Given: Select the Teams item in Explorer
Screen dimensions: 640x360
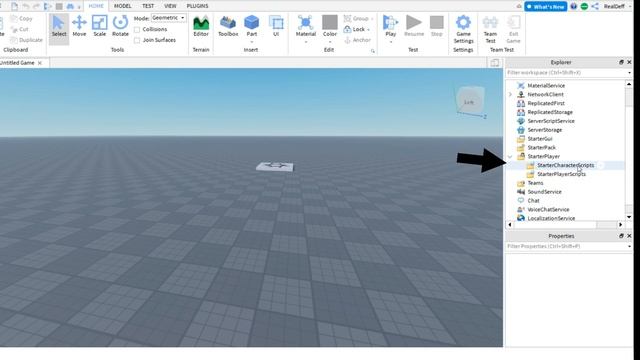Looking at the screenshot, I should tap(535, 183).
